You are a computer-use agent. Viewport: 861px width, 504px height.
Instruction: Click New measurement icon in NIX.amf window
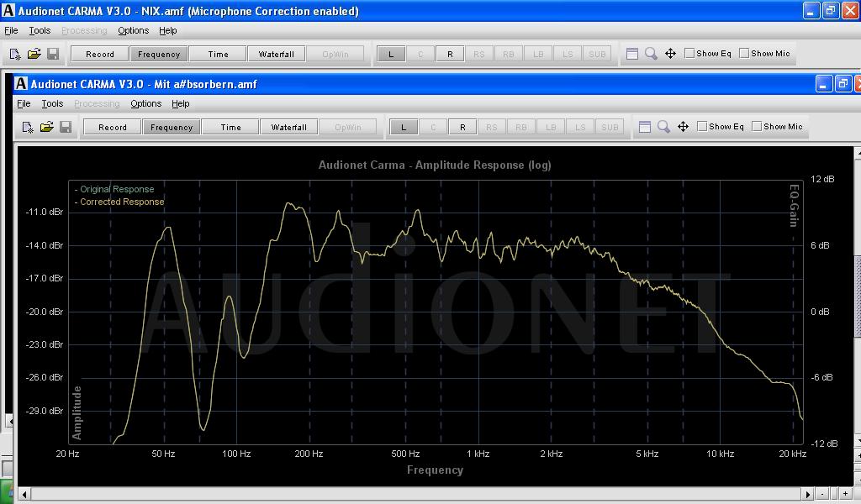15,54
